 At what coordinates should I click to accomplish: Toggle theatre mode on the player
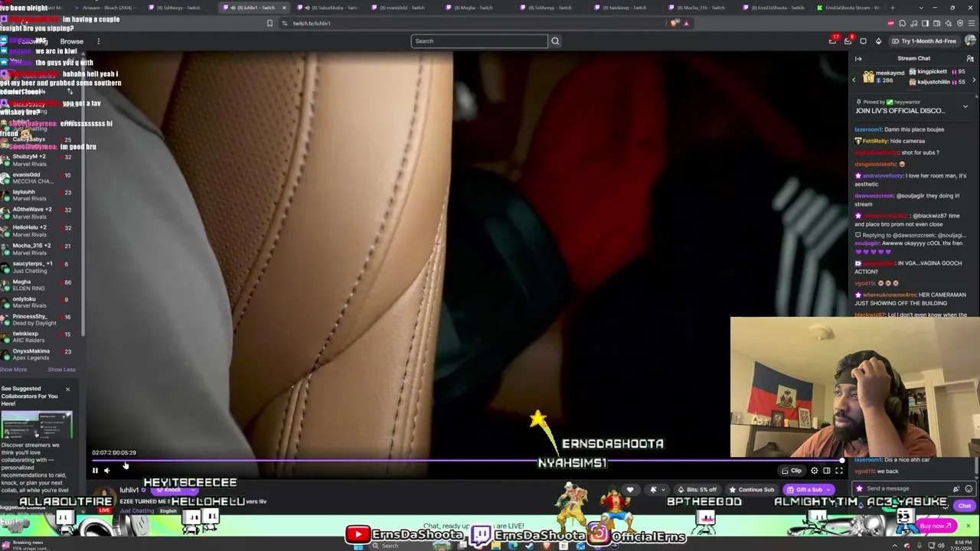[827, 471]
